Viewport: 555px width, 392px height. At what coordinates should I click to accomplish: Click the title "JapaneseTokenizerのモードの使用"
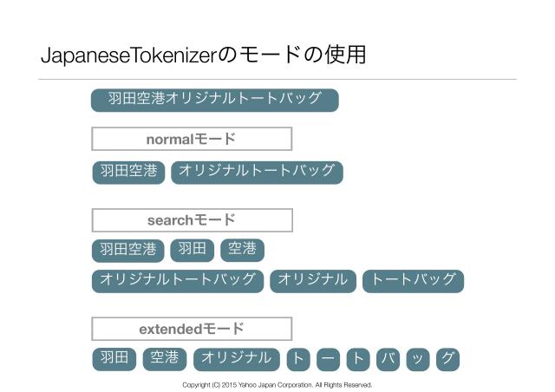point(203,55)
